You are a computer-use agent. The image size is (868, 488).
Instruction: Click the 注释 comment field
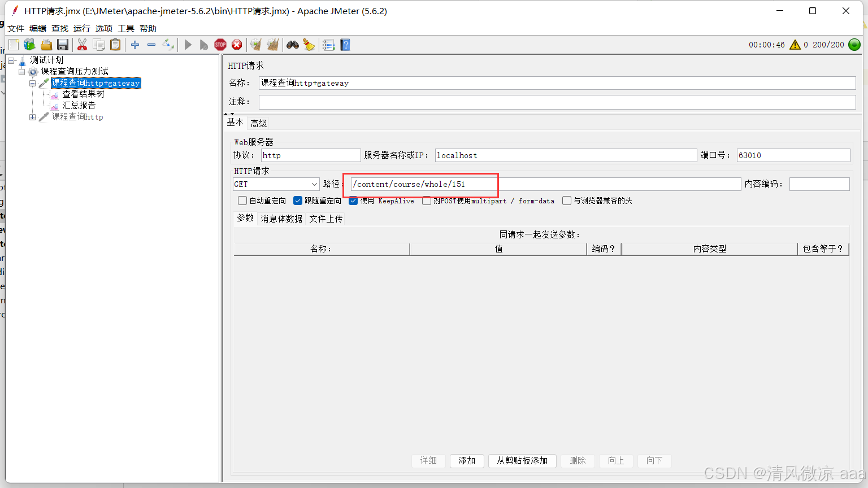pos(557,102)
